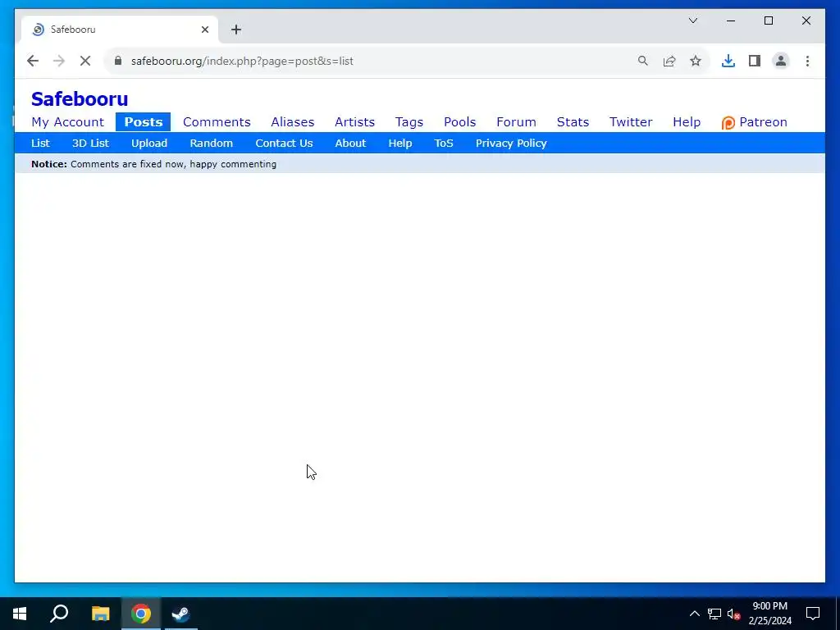Image resolution: width=840 pixels, height=630 pixels.
Task: Read the Privacy Policy
Action: point(511,143)
